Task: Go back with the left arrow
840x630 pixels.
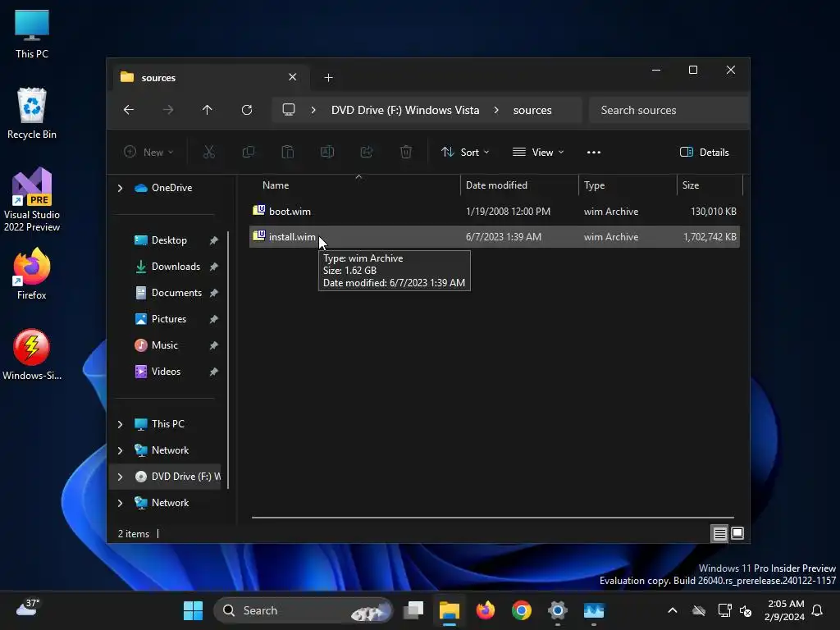Action: (x=129, y=110)
